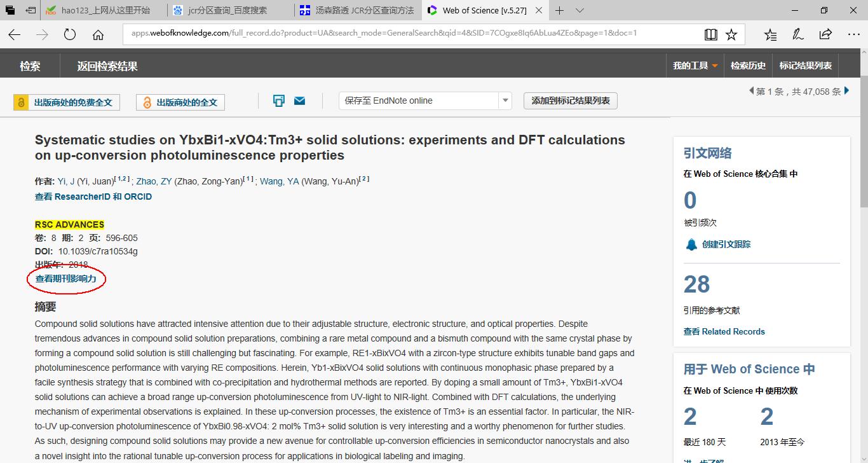Screen dimensions: 868x463
Task: Open 检索 menu item
Action: click(x=30, y=66)
